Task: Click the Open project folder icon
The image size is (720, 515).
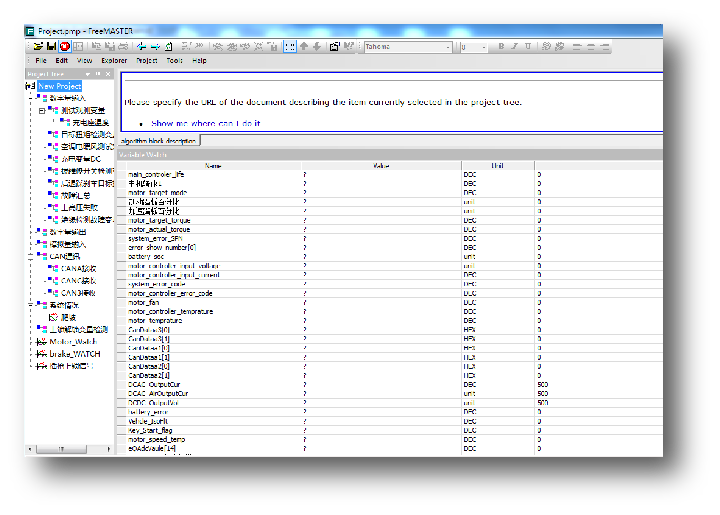Action: tap(39, 46)
